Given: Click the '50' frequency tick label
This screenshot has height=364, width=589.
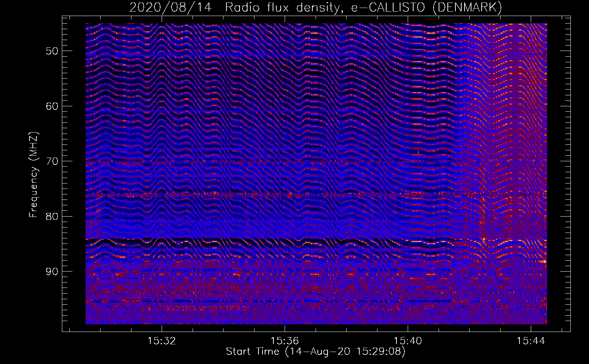Looking at the screenshot, I should pos(52,51).
